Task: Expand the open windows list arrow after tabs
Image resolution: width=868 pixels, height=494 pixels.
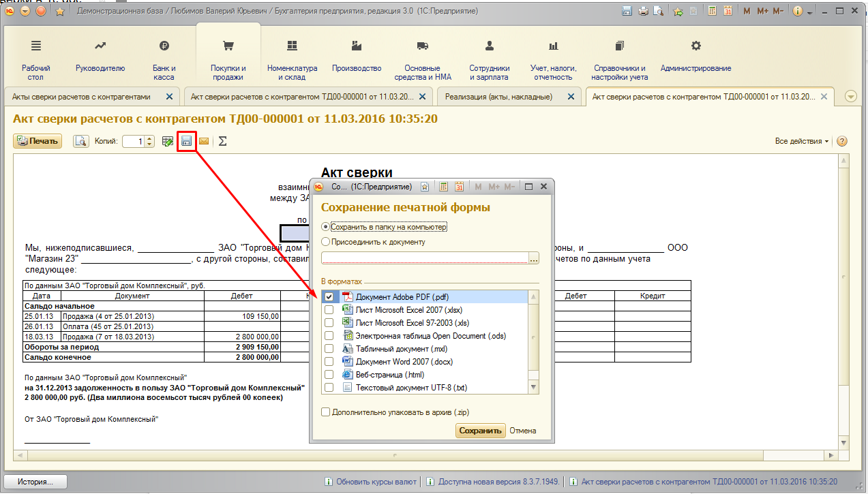Action: (x=850, y=96)
